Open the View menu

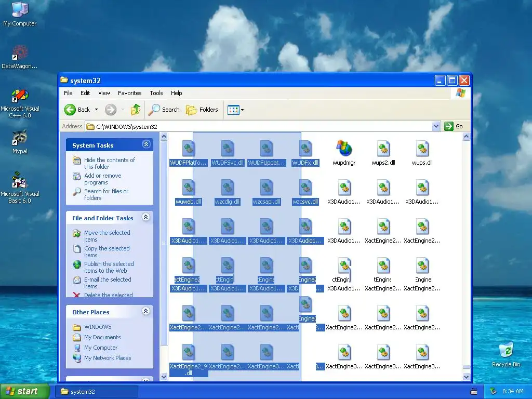coord(104,93)
